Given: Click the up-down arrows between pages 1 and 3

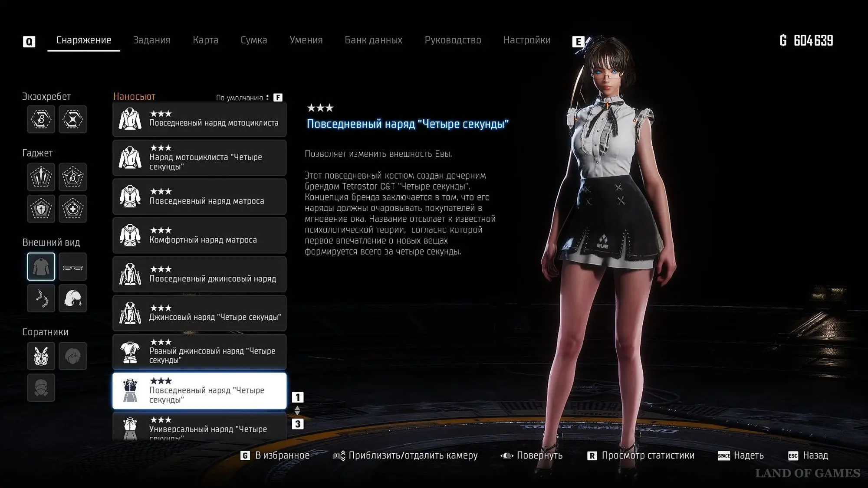Looking at the screenshot, I should (297, 410).
